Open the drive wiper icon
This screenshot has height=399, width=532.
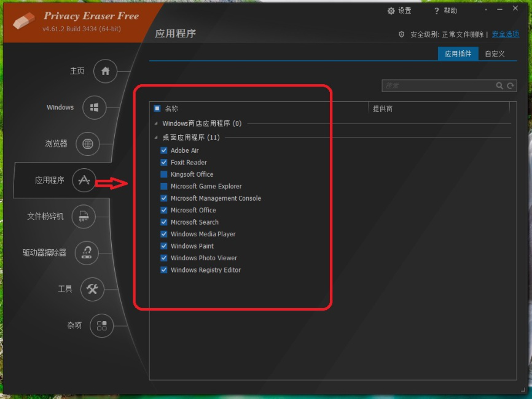[87, 252]
